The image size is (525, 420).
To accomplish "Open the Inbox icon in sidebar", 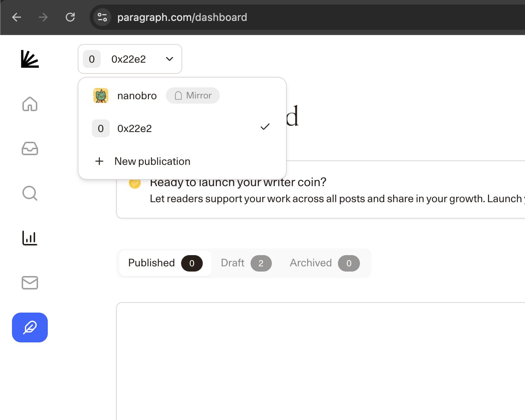I will click(x=29, y=148).
